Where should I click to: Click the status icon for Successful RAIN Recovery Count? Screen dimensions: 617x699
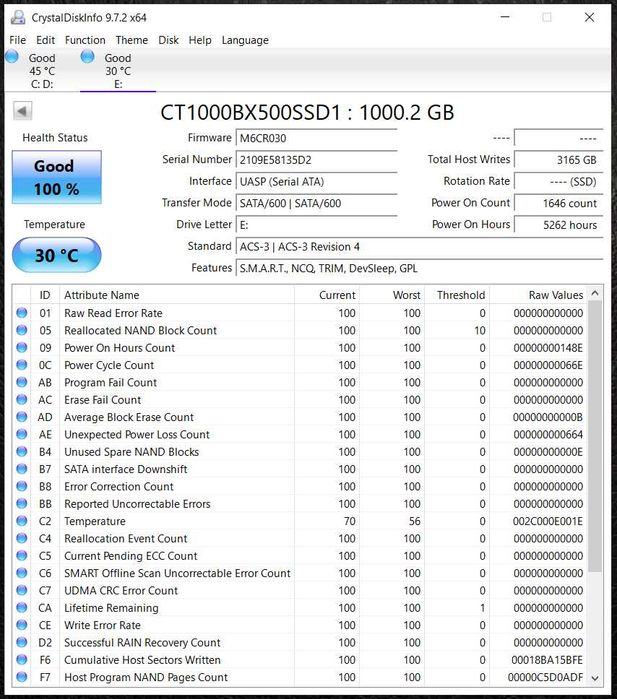[x=21, y=642]
